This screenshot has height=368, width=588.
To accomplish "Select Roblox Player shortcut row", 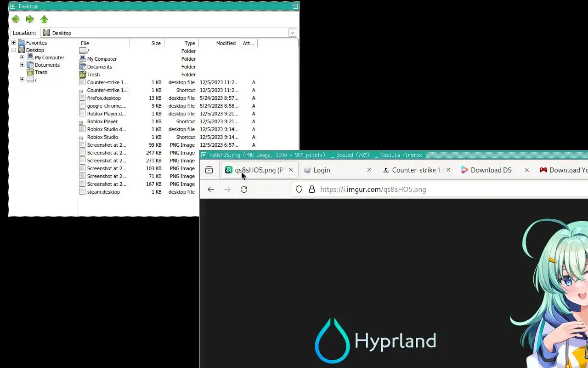I will point(102,121).
